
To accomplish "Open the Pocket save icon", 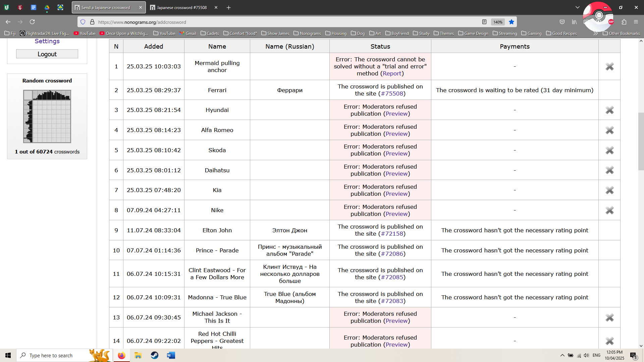I will (562, 22).
